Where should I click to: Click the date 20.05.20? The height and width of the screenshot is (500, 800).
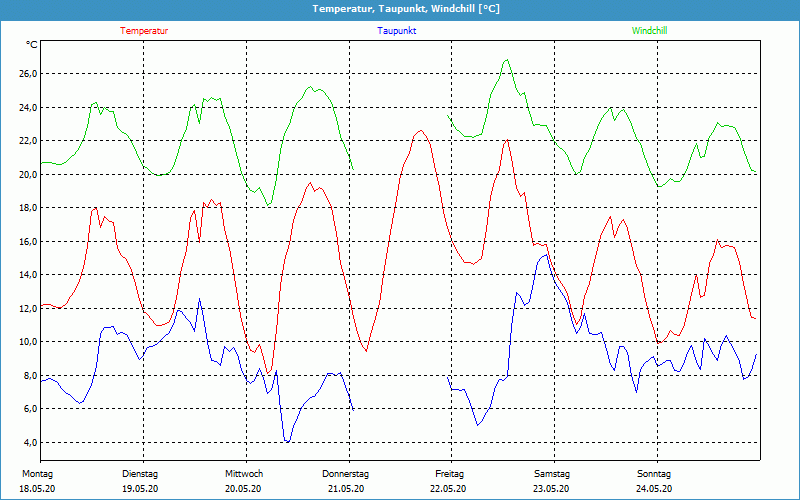[x=243, y=489]
